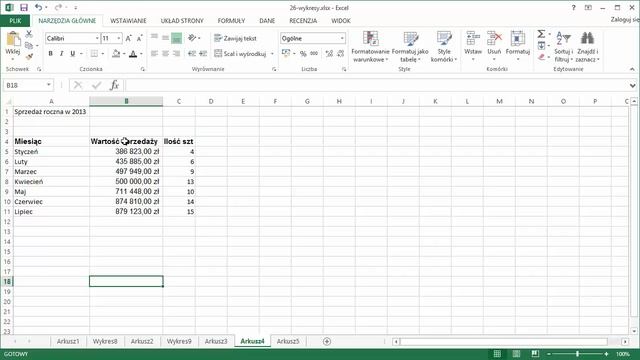Viewport: 640px width, 360px height.
Task: Open Formatowanie warunkowe conditional formatting
Action: click(x=370, y=47)
